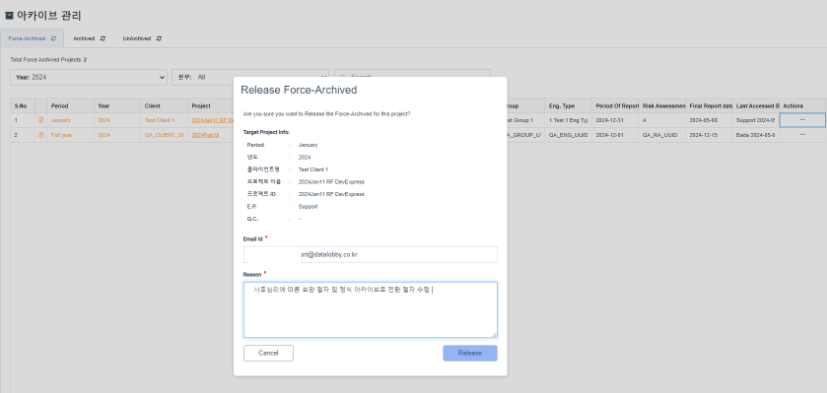This screenshot has height=393, width=827.
Task: Cancel the Release Force-Archived dialog
Action: pyautogui.click(x=268, y=353)
